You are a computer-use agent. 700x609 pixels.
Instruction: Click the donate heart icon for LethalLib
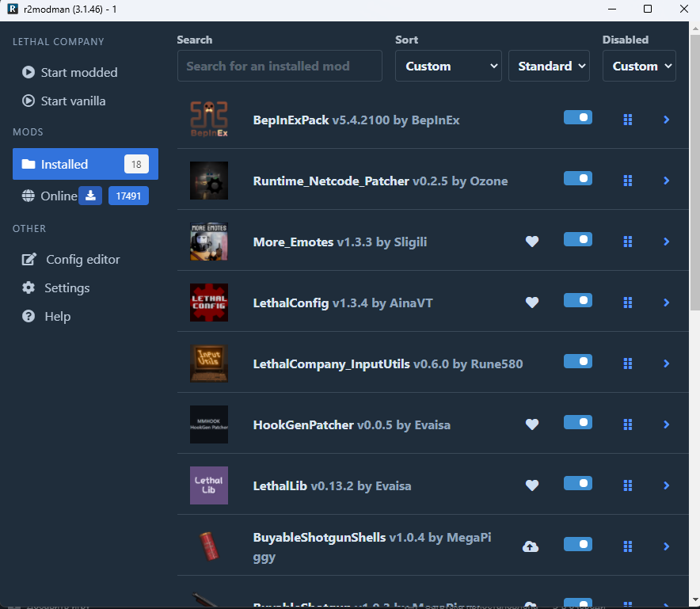click(x=531, y=485)
